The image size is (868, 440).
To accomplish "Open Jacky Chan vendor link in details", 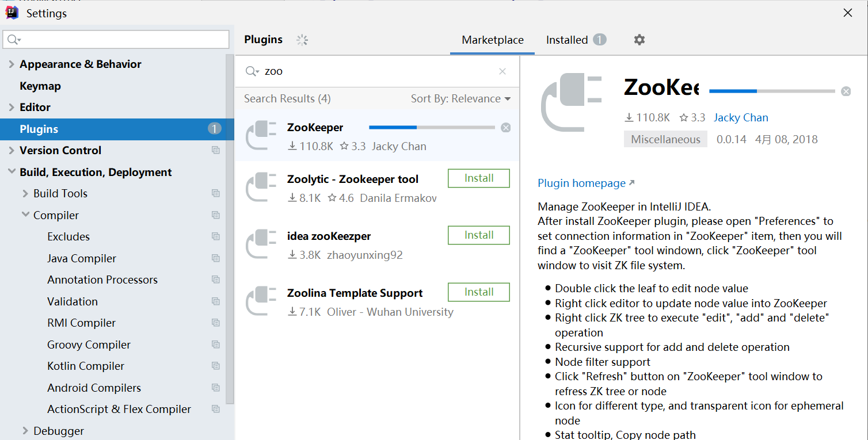I will click(x=741, y=117).
